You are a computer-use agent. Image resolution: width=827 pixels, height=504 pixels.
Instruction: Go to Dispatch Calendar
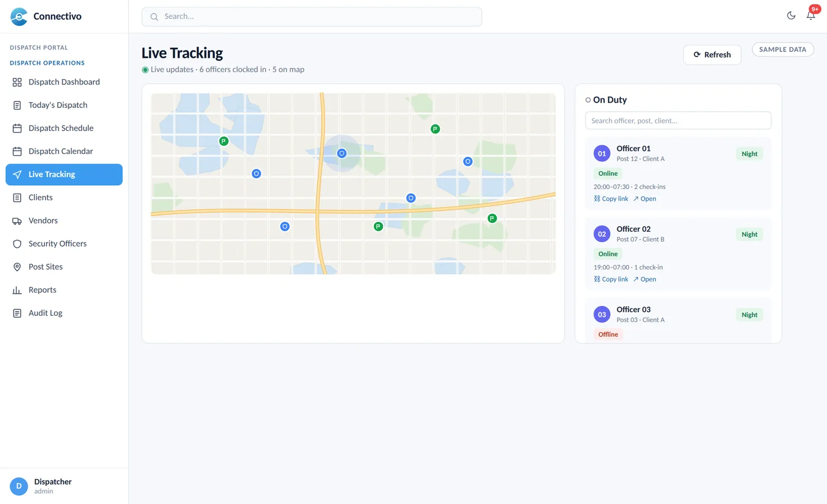(x=64, y=151)
